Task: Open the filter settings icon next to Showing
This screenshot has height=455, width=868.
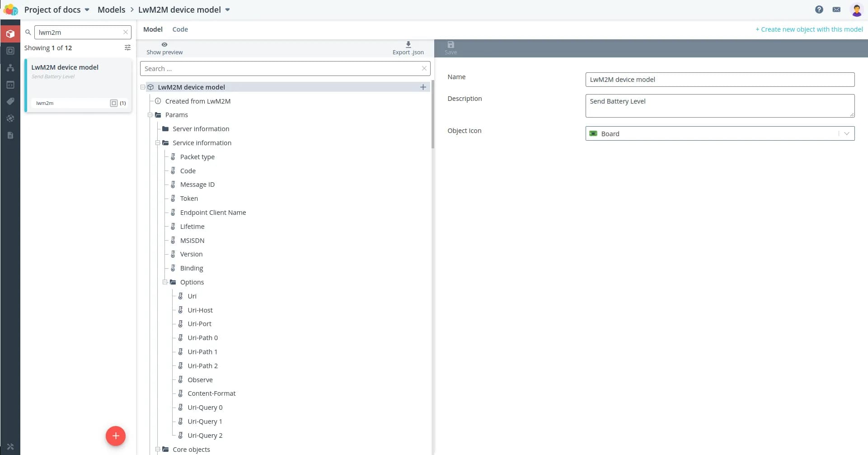Action: tap(127, 48)
